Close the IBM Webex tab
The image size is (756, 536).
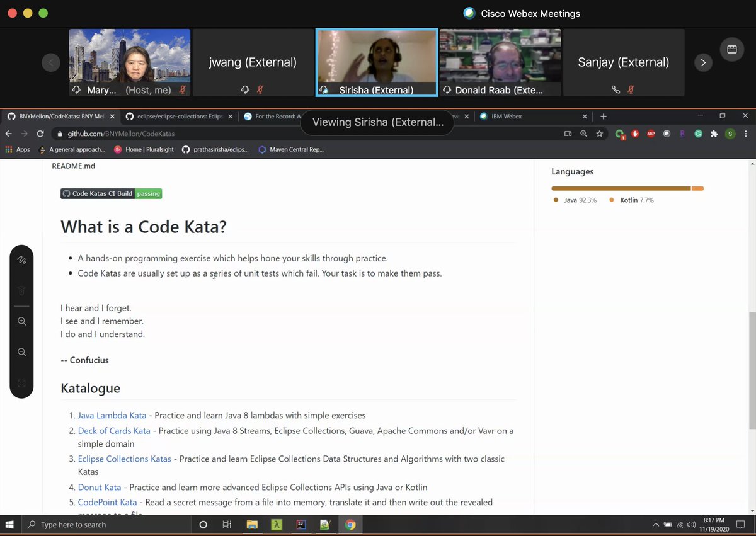coord(584,117)
